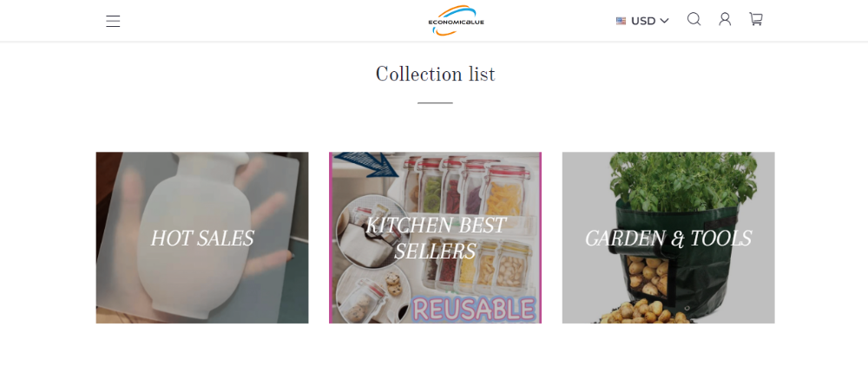Click the blue arrow graphic in kitchen tile
This screenshot has height=386, width=868.
[366, 164]
